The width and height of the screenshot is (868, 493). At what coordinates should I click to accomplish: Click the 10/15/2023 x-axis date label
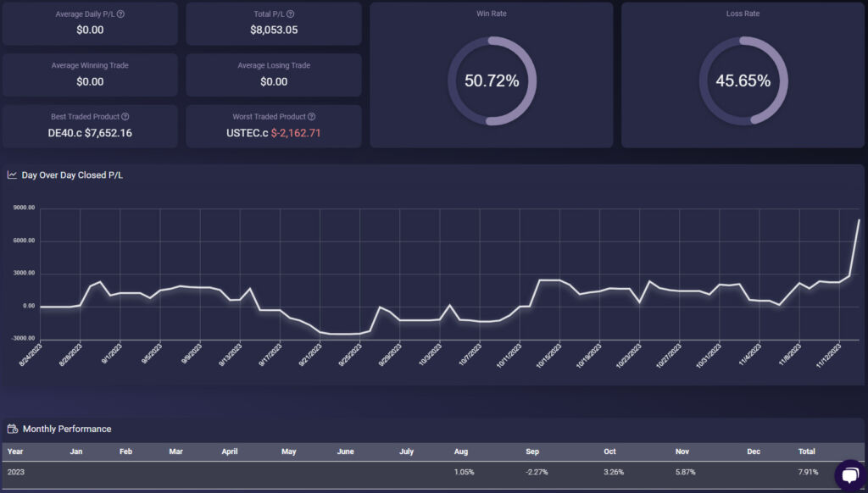pos(548,356)
